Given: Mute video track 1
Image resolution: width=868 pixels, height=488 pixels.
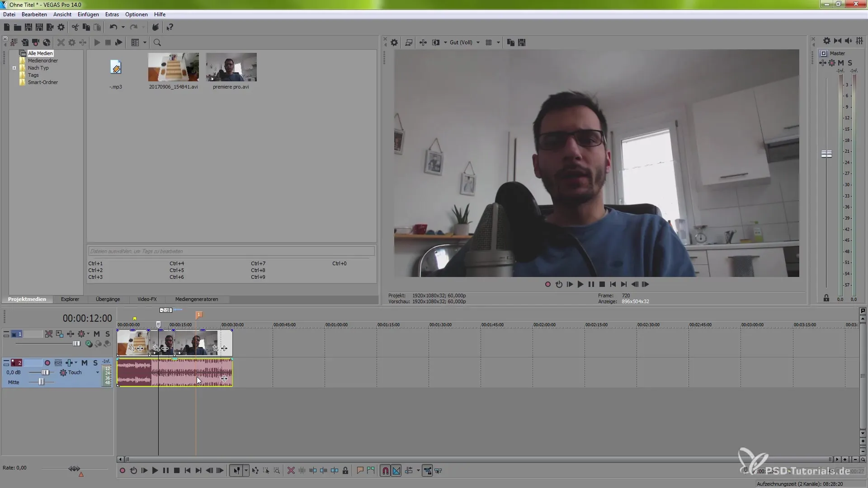Looking at the screenshot, I should [97, 334].
